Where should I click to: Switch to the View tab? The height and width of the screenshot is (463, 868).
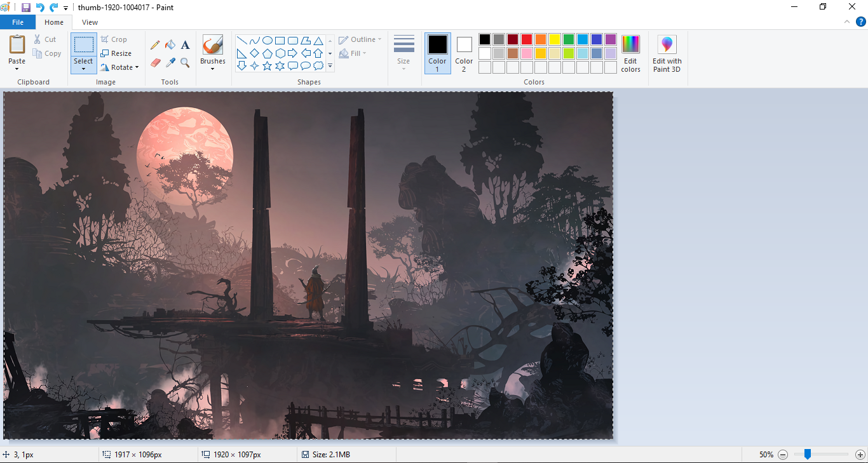[90, 22]
